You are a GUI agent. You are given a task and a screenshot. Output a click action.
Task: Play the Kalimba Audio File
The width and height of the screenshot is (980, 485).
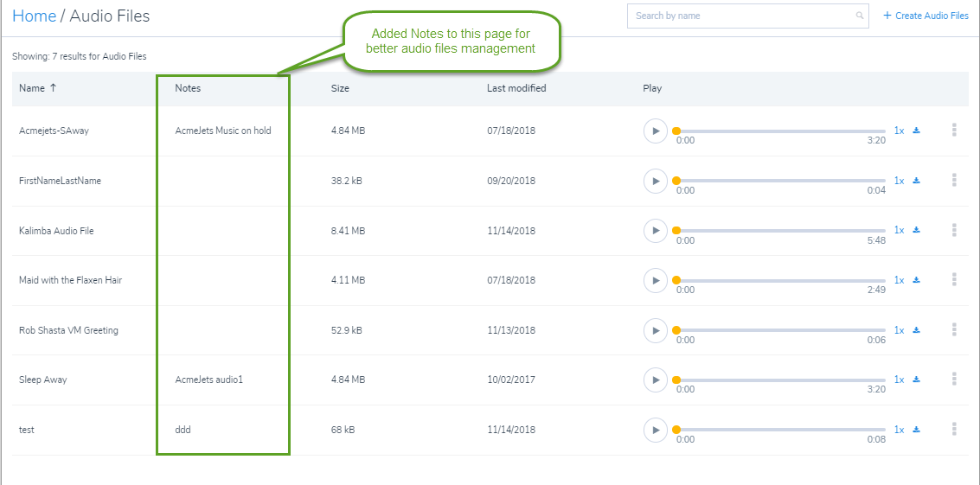(656, 231)
